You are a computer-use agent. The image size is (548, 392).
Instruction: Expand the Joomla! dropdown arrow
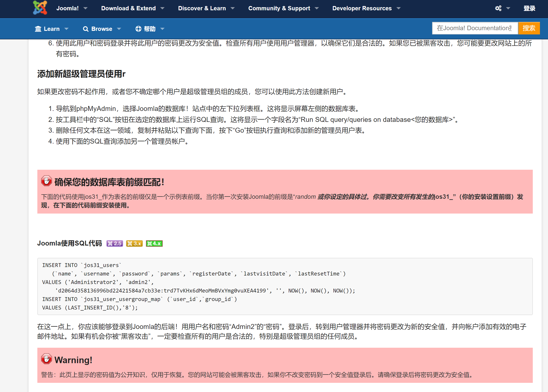[x=85, y=8]
